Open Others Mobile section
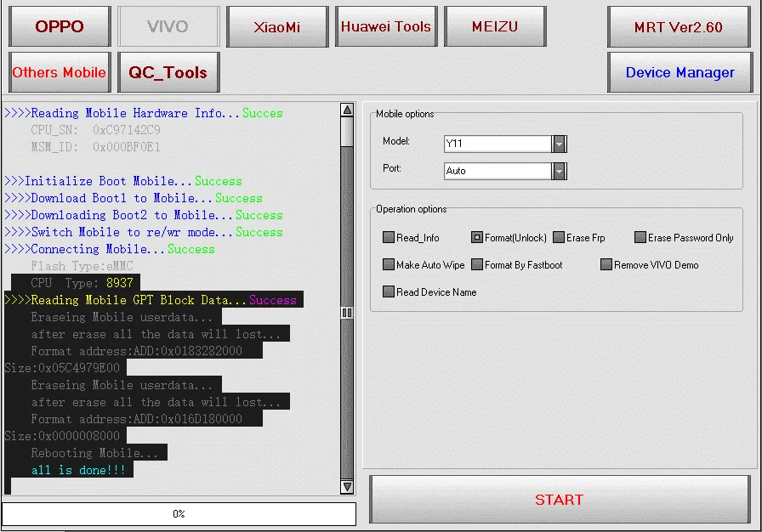Screen dimensions: 762x532 point(60,72)
